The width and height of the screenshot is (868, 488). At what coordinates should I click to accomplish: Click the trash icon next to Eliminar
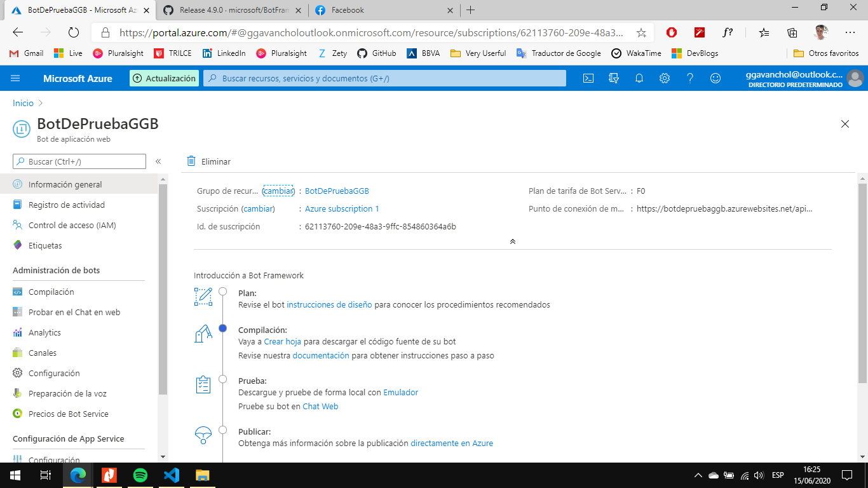pos(191,161)
